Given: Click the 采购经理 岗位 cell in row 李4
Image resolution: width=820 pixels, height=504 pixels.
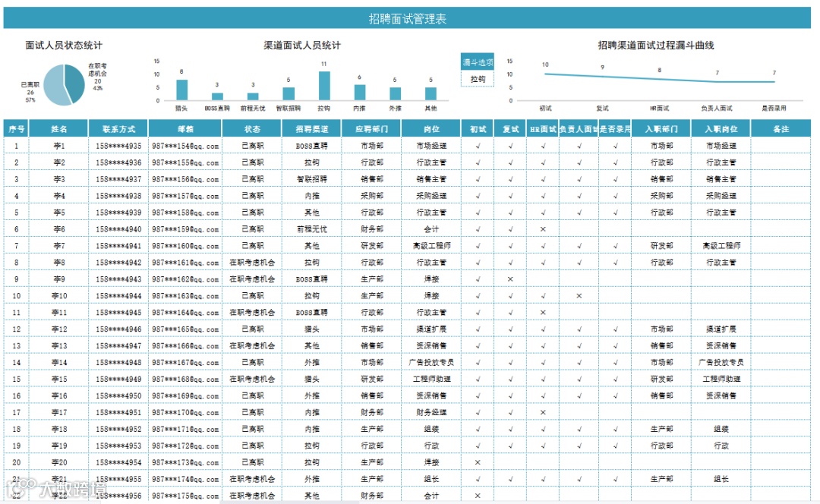Looking at the screenshot, I should [x=431, y=196].
